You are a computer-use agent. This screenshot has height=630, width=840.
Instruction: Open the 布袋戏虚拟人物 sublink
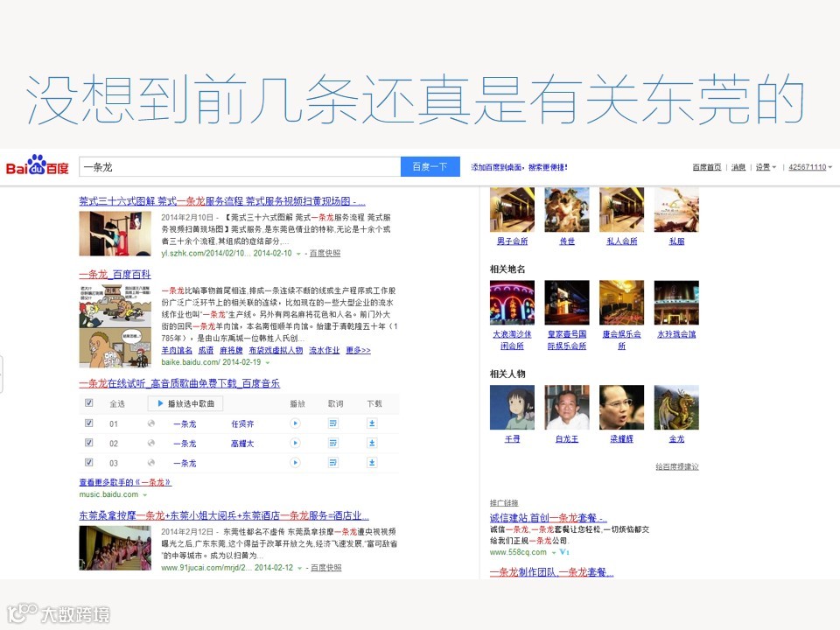point(276,350)
